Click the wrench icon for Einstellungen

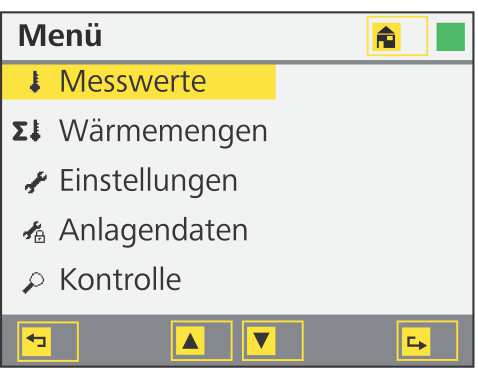36,182
